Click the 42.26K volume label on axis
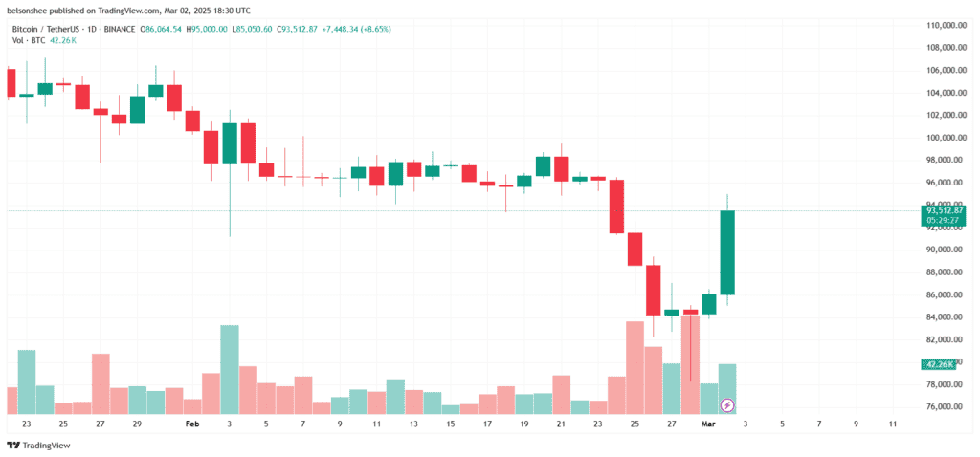Screen dimensions: 980x457 pyautogui.click(x=941, y=364)
